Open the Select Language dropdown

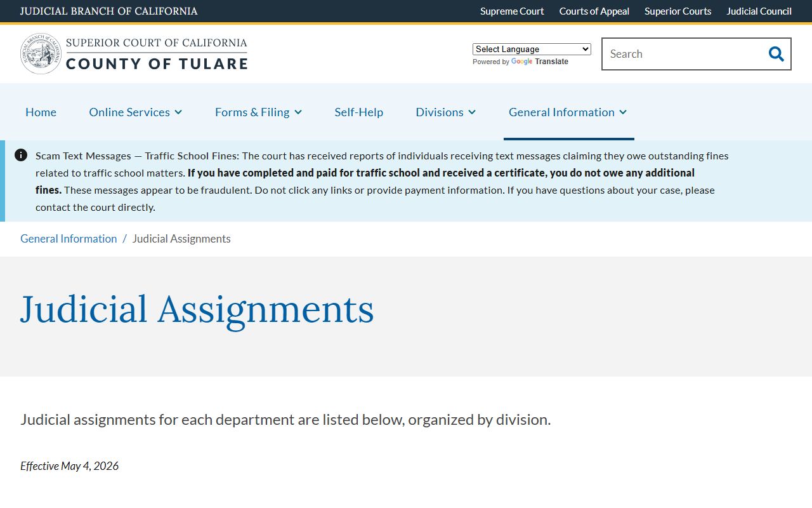(532, 49)
